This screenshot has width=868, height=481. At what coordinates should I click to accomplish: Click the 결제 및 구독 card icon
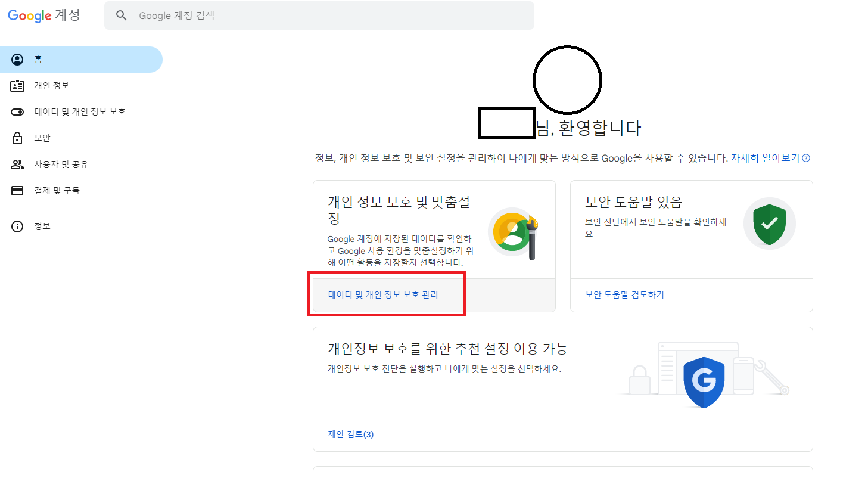click(17, 191)
